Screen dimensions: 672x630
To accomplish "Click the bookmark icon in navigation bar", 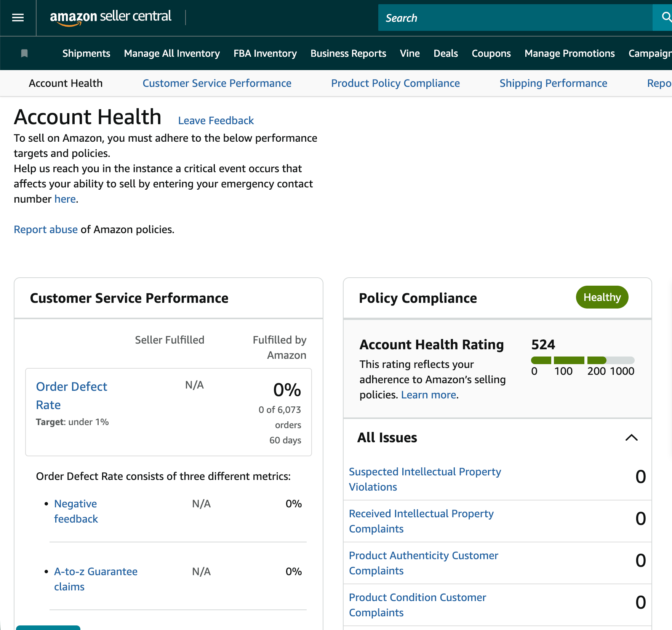I will click(x=24, y=53).
